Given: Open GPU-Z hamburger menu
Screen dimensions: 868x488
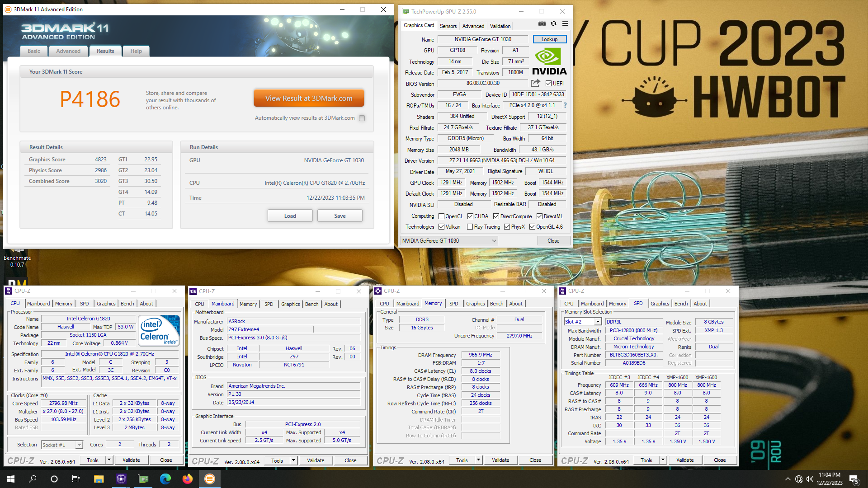Looking at the screenshot, I should coord(565,24).
